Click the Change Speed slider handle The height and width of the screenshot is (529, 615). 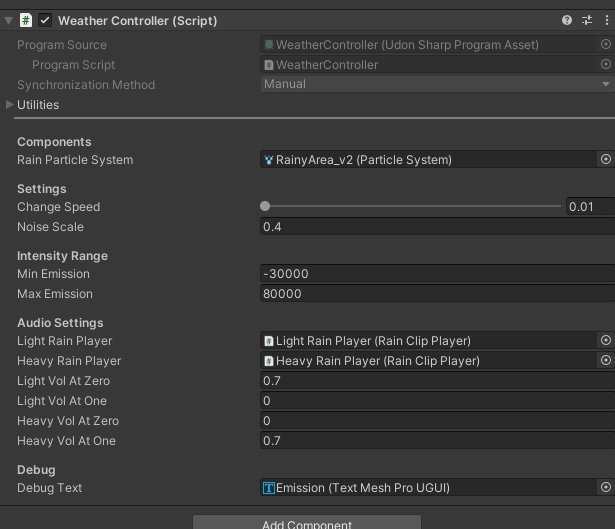(x=265, y=206)
